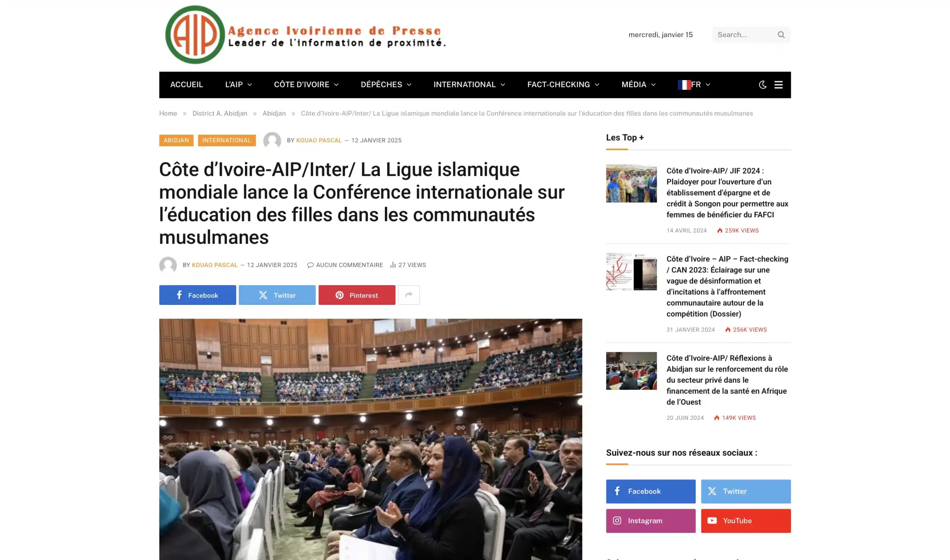Share article on Twitter X button
The image size is (950, 560).
[277, 295]
